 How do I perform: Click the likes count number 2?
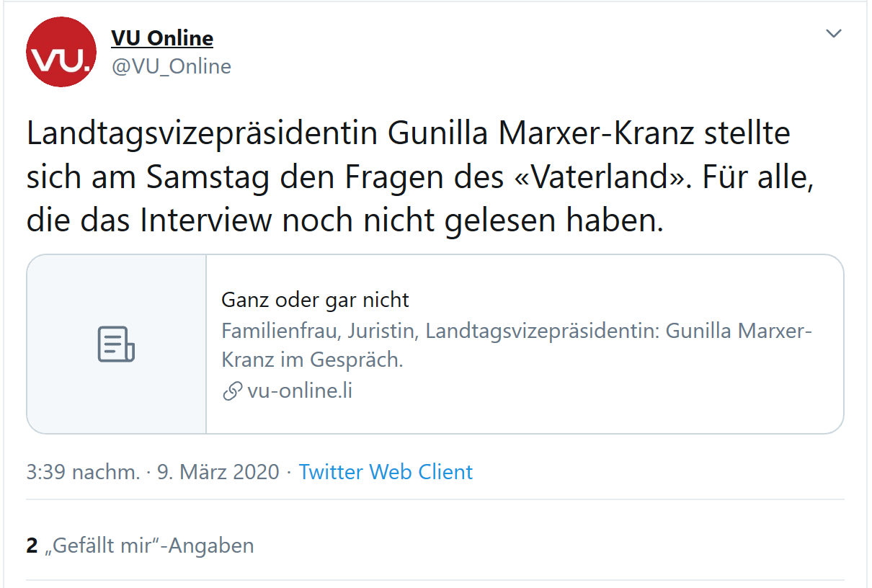32,545
